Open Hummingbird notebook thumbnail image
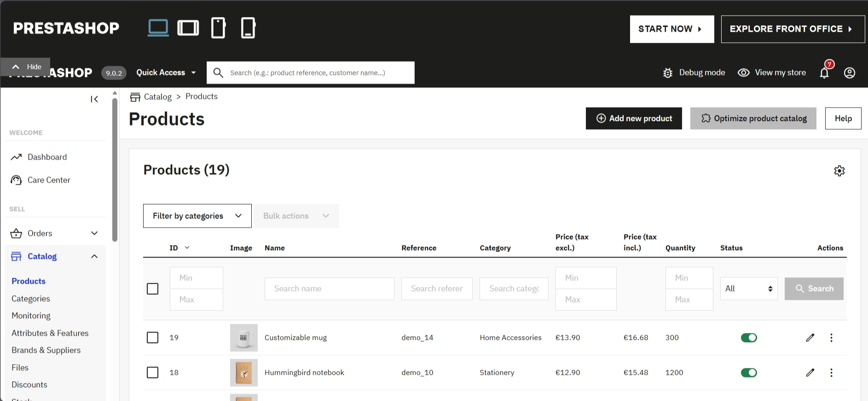Screen dimensions: 868x401 tap(244, 372)
